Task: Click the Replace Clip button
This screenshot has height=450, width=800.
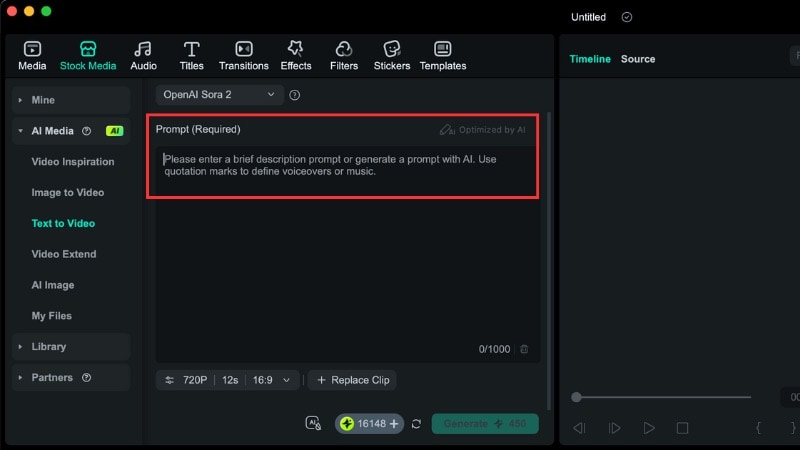Action: click(x=353, y=380)
